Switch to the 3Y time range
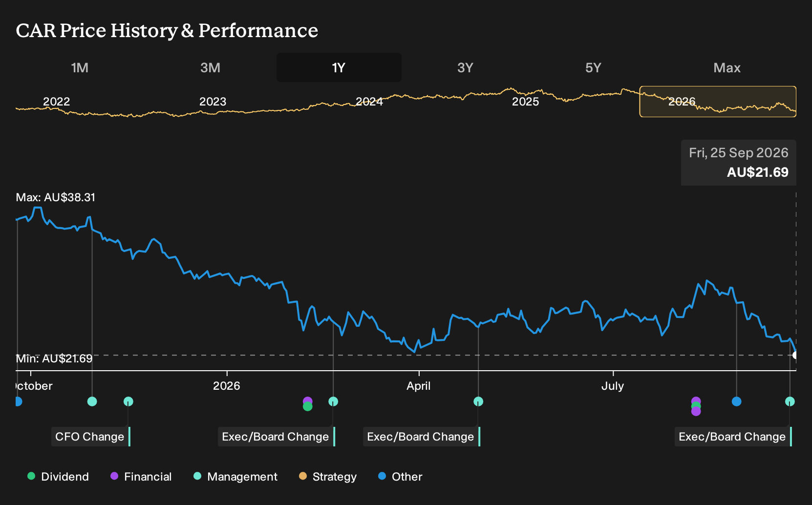This screenshot has width=812, height=505. (x=465, y=67)
